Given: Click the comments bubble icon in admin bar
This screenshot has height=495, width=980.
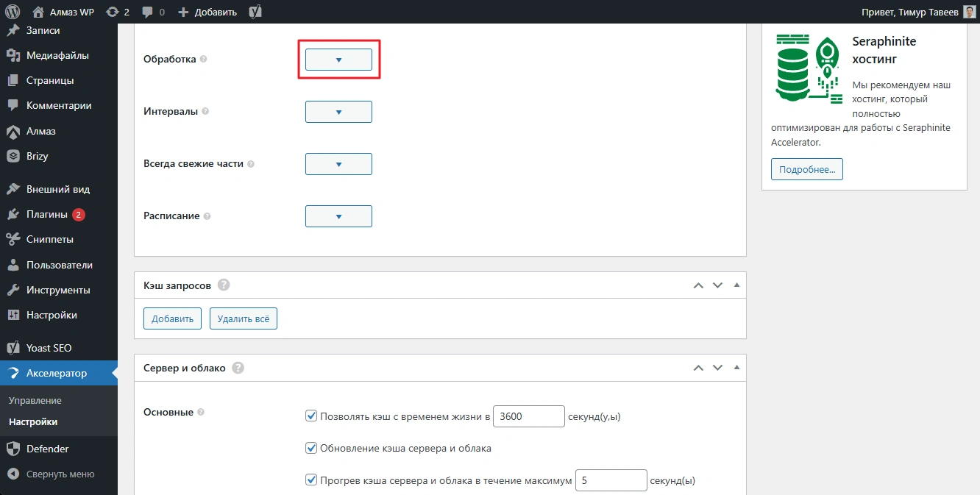Looking at the screenshot, I should 148,12.
